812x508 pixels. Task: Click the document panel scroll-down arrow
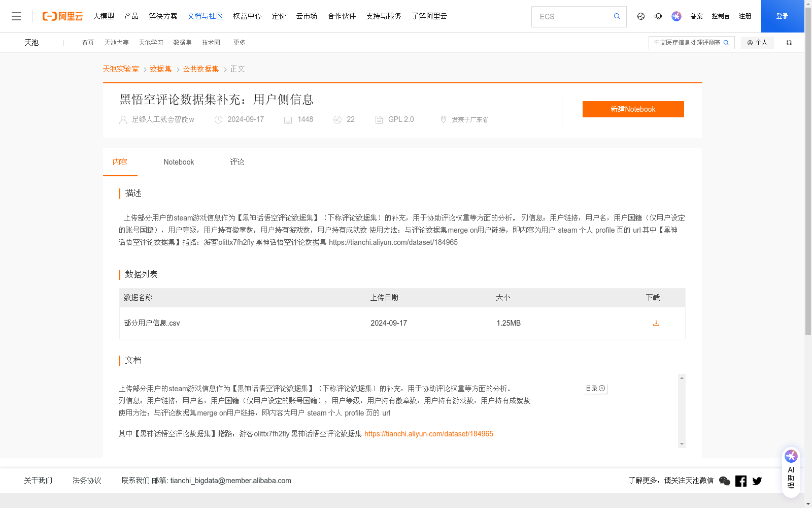pos(682,444)
